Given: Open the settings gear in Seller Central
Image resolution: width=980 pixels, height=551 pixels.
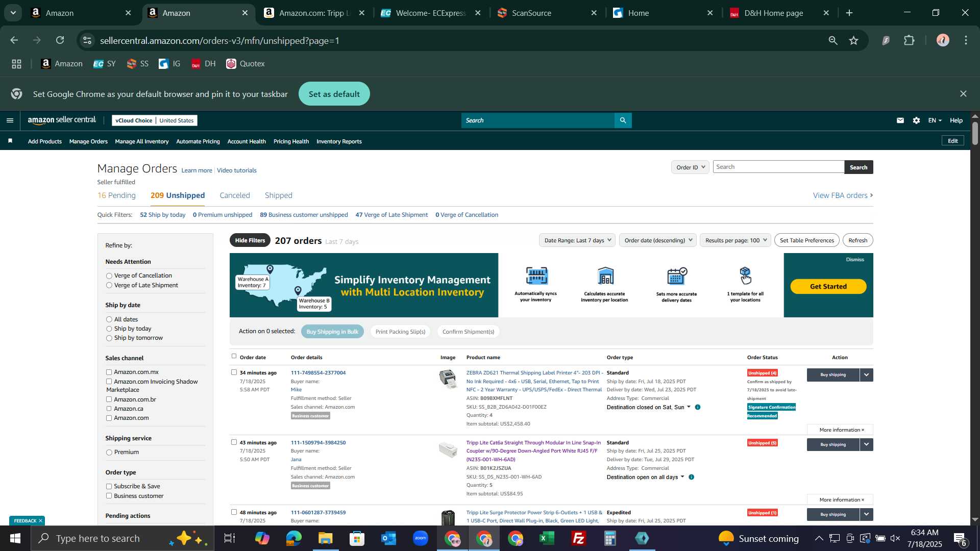Looking at the screenshot, I should click(917, 120).
